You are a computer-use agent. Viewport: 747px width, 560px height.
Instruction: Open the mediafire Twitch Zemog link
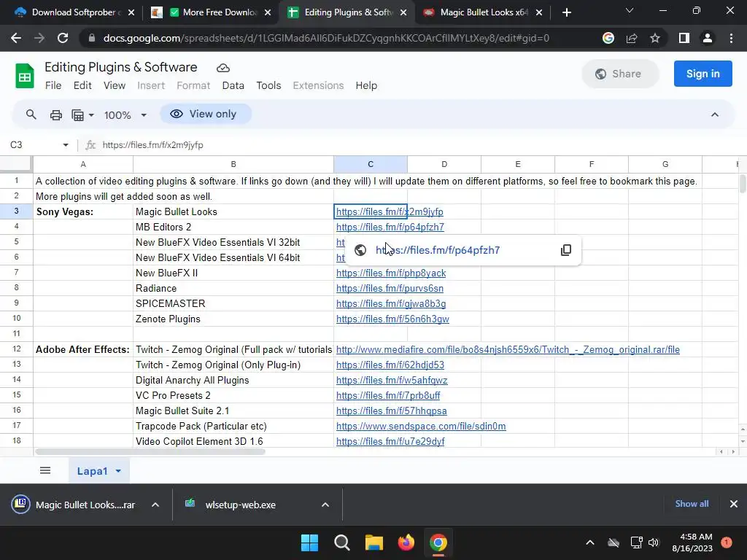508,349
